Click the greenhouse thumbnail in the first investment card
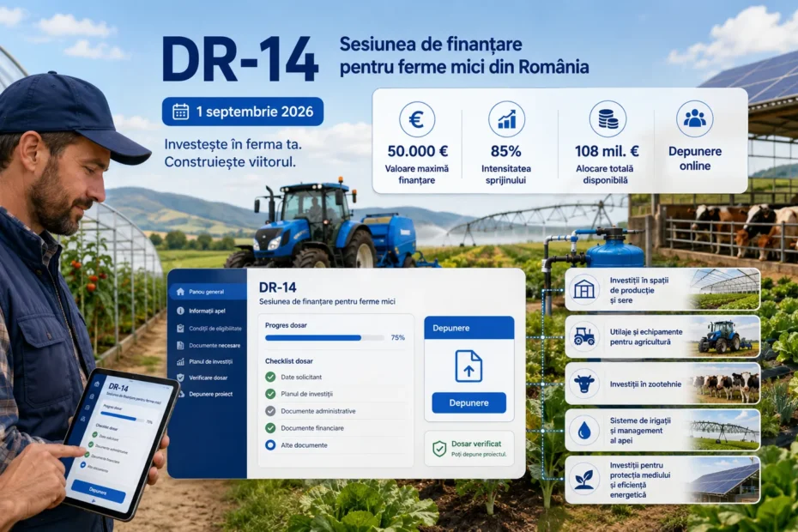Viewport: 798px width, 532px height. (724, 289)
